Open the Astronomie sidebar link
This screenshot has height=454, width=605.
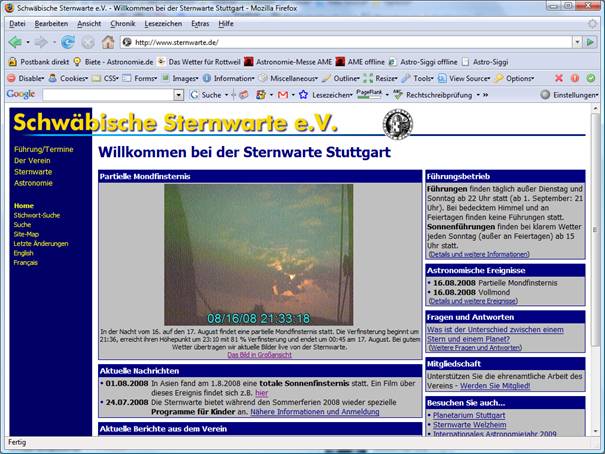[33, 183]
